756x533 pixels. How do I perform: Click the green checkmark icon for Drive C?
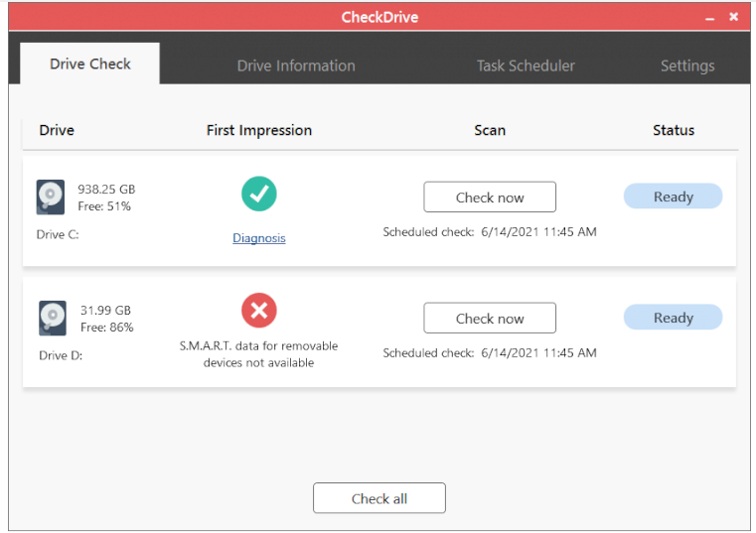pos(259,194)
